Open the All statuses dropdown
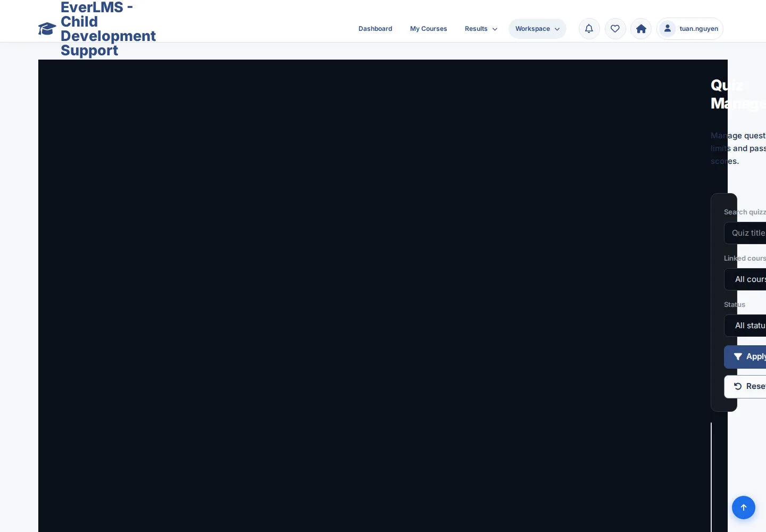766x532 pixels. tap(745, 326)
